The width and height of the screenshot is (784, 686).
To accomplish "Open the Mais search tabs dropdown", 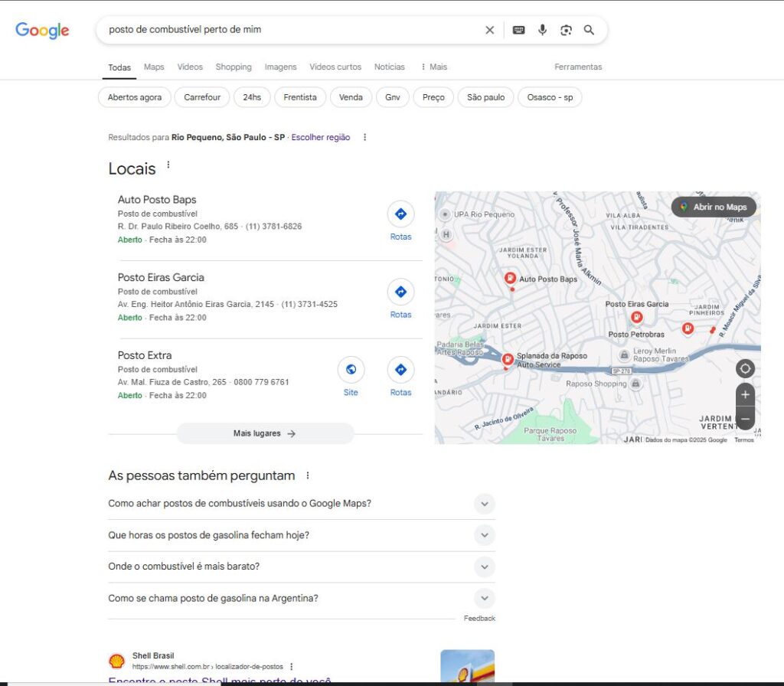I will pos(434,67).
